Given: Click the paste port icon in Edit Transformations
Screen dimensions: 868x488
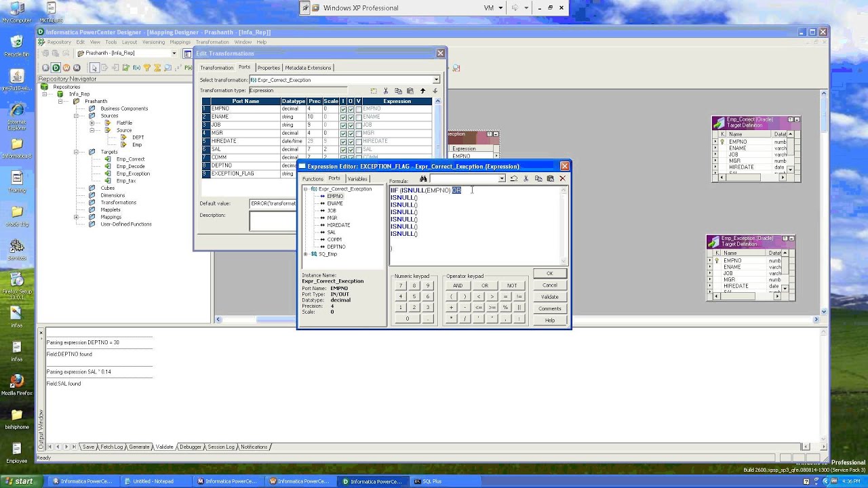Looking at the screenshot, I should coord(410,91).
